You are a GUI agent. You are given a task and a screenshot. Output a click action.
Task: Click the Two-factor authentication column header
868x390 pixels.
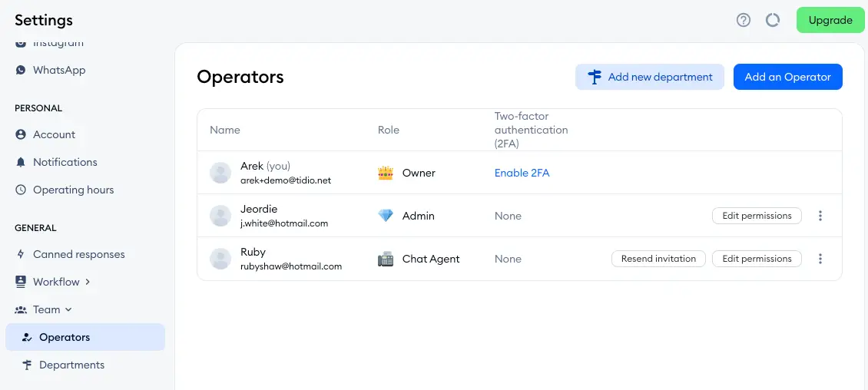click(531, 130)
